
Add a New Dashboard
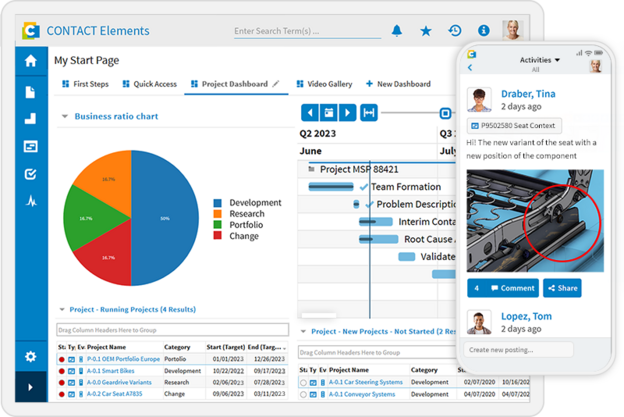pos(398,84)
